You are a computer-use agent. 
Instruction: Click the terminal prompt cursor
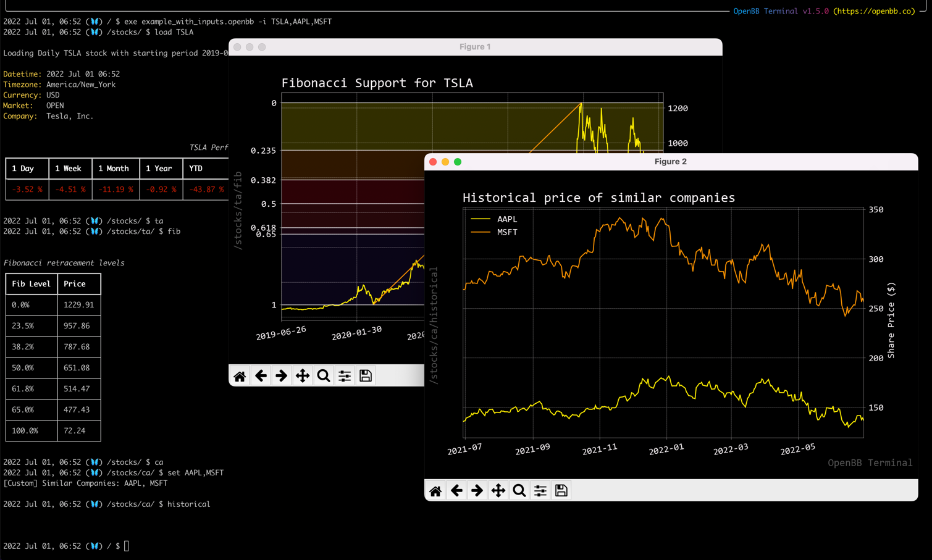(127, 546)
